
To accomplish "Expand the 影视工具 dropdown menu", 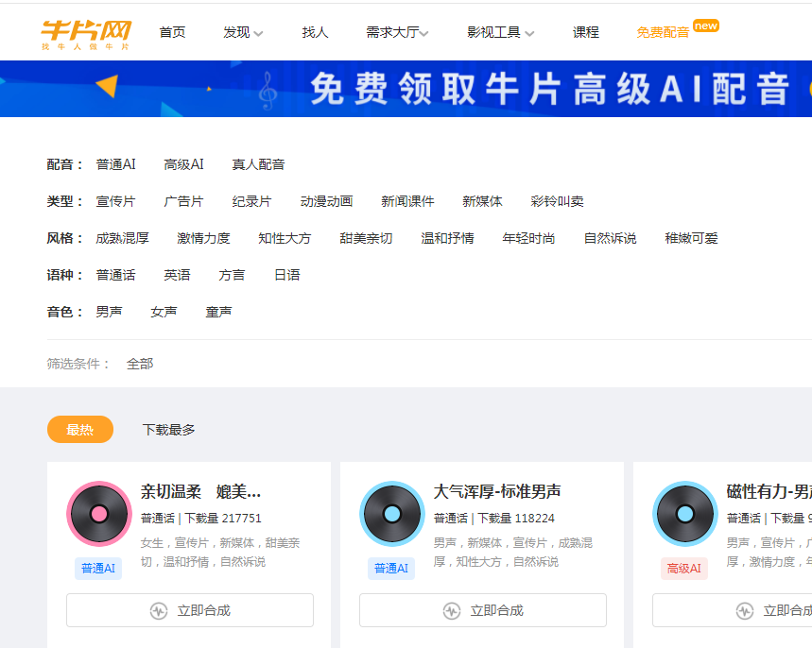I will (500, 33).
